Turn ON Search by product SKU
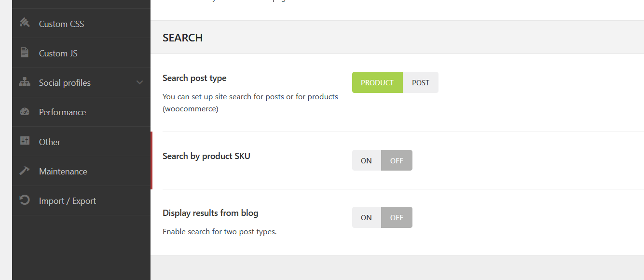Viewport: 644px width, 280px height. pos(366,160)
